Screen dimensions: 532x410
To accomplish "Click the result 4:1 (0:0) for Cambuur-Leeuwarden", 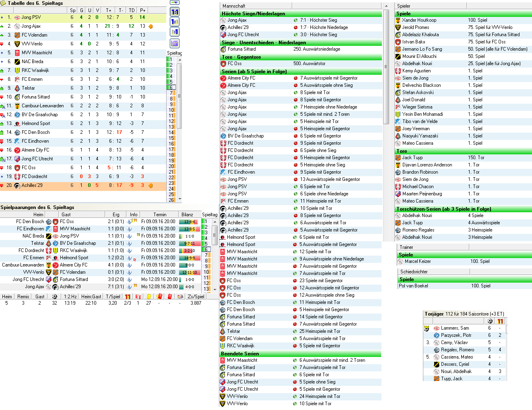I will (116, 265).
